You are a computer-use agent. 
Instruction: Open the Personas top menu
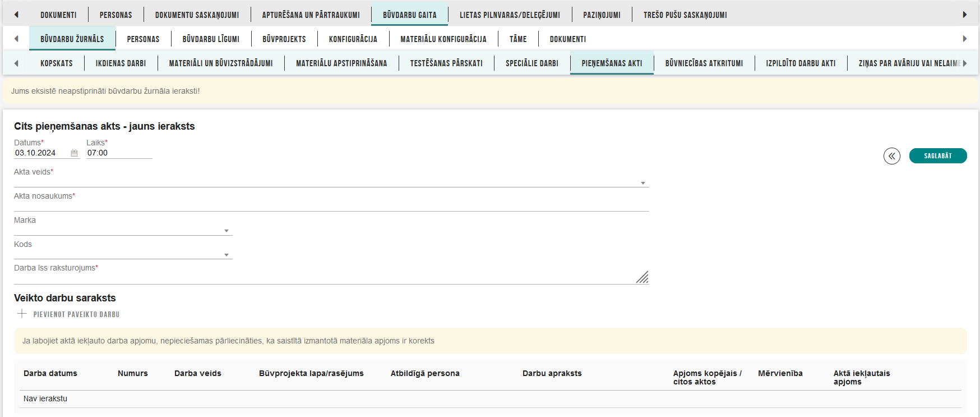pyautogui.click(x=116, y=15)
